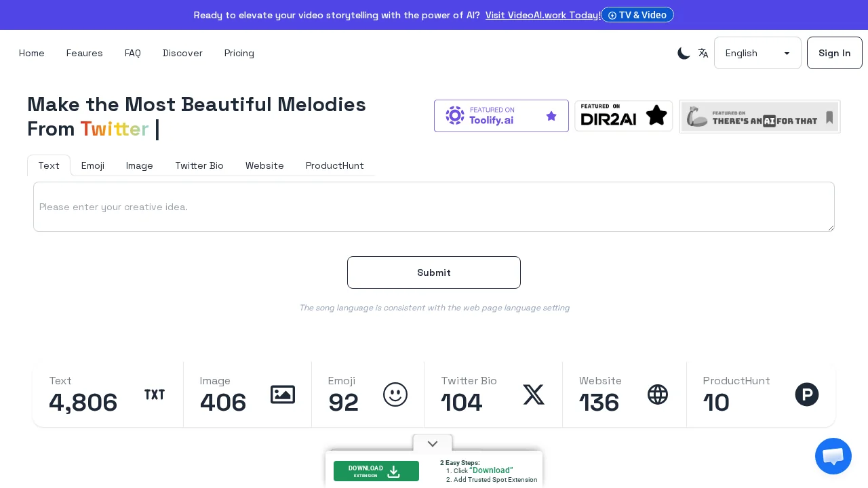Image resolution: width=868 pixels, height=488 pixels.
Task: Click the creative idea input field
Action: [434, 207]
